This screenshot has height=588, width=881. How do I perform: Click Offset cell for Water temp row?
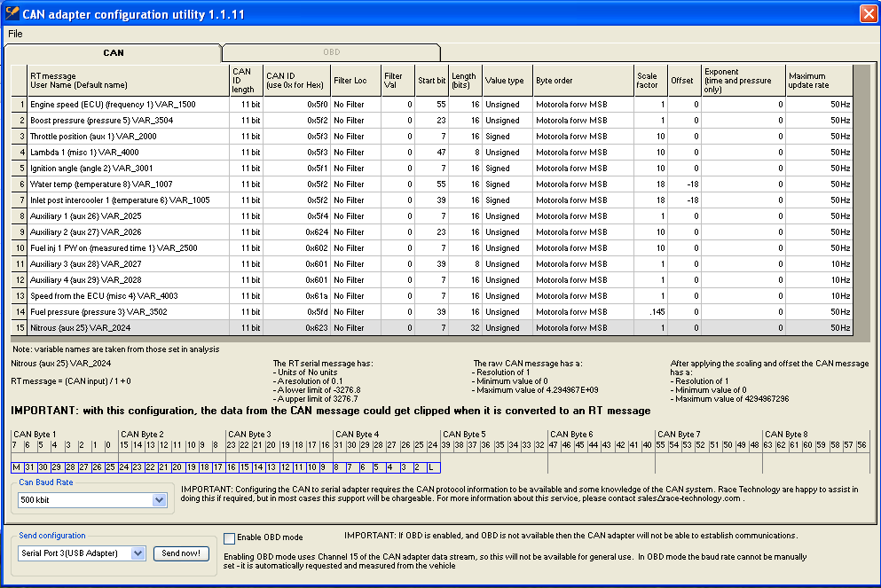(683, 184)
